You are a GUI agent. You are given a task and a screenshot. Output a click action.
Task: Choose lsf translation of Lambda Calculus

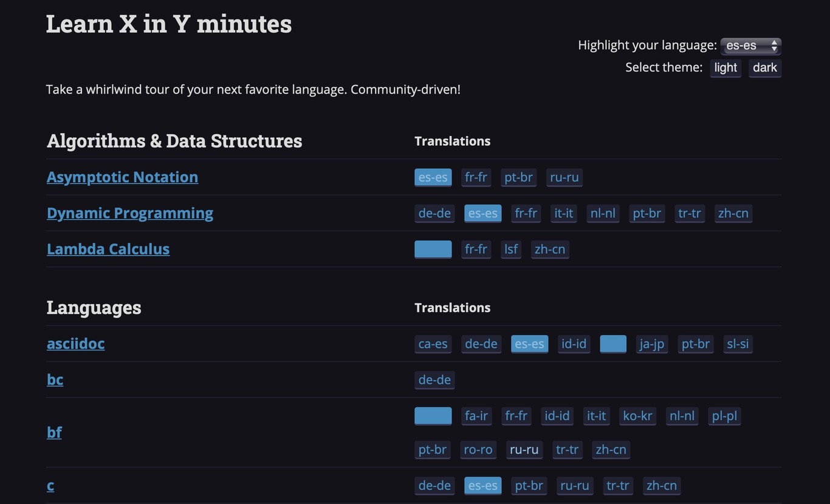511,249
